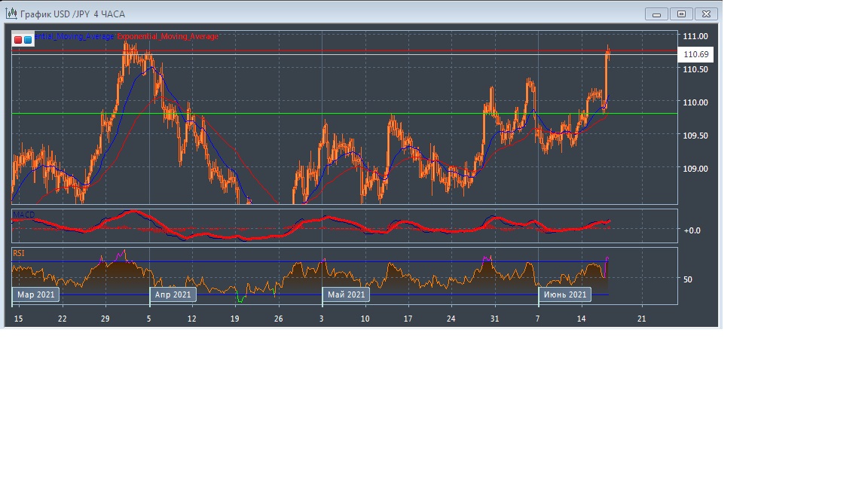The height and width of the screenshot is (488, 868).
Task: Click the blue square icon in chart corner
Action: 28,39
